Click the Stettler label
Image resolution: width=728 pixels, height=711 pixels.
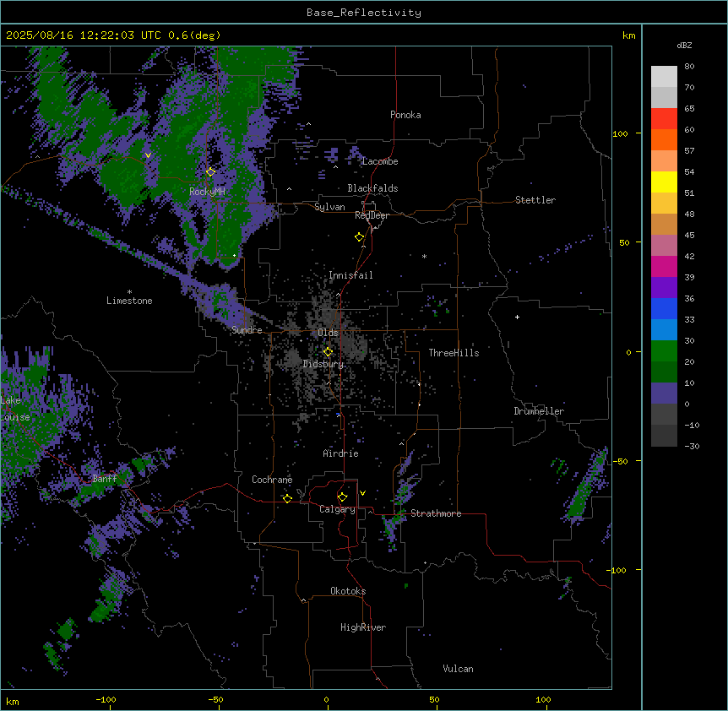(x=535, y=200)
